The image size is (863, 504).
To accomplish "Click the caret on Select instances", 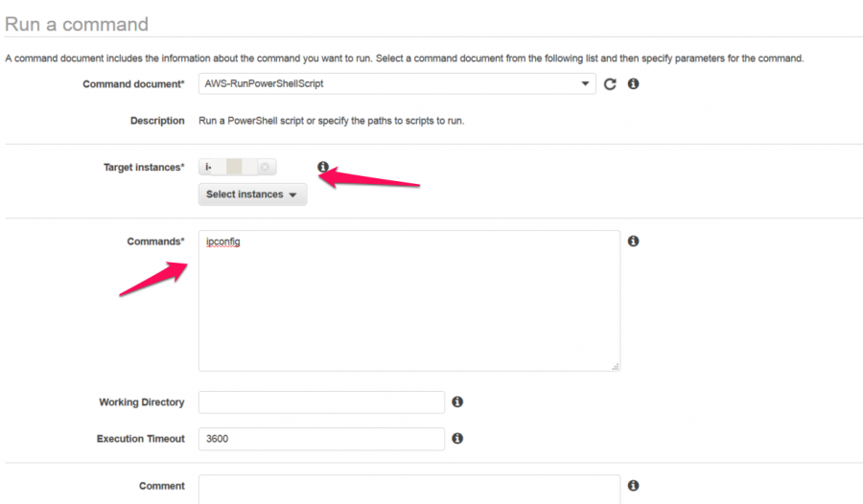I will pos(292,195).
